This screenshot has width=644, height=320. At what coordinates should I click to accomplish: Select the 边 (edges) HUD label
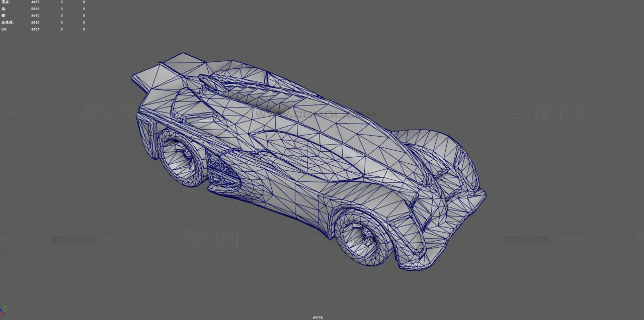[4, 9]
